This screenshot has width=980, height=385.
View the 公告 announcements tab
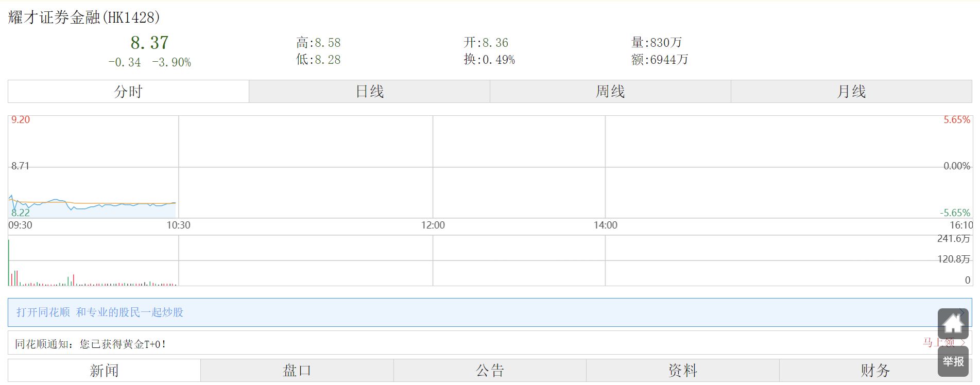[x=490, y=371]
